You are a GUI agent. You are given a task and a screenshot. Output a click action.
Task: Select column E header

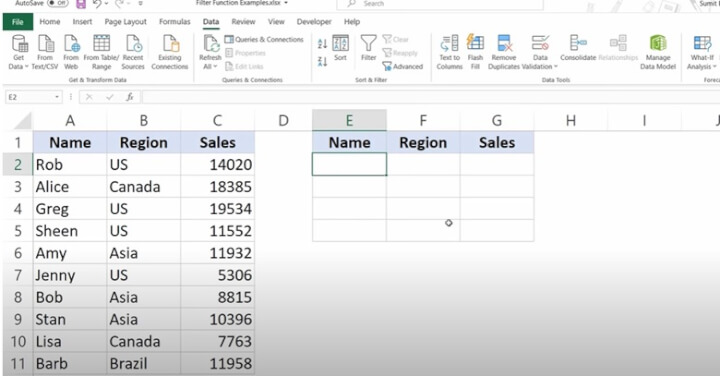pos(349,120)
